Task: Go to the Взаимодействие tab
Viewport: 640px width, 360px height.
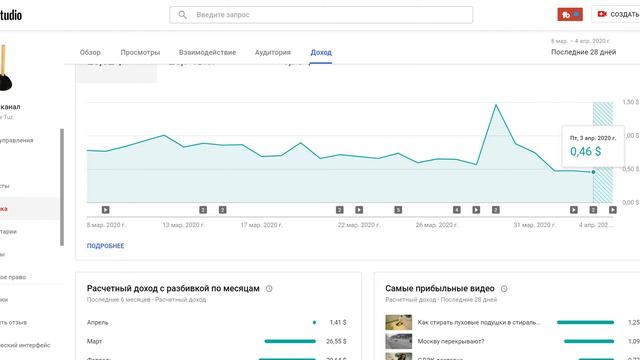Action: click(x=207, y=52)
